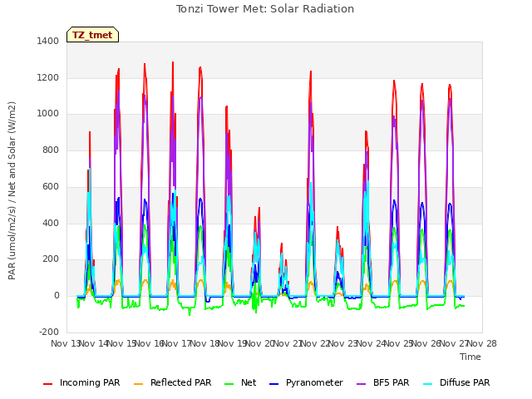Click the -200 y-axis tick value
The height and width of the screenshot is (399, 532).
point(49,332)
